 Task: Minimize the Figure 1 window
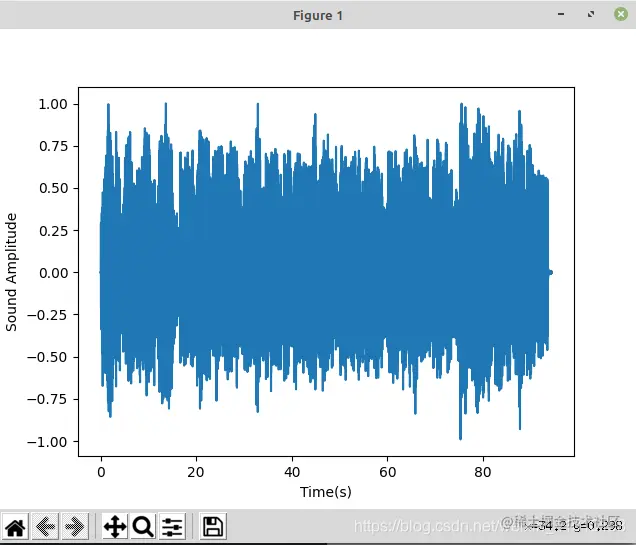coord(561,14)
